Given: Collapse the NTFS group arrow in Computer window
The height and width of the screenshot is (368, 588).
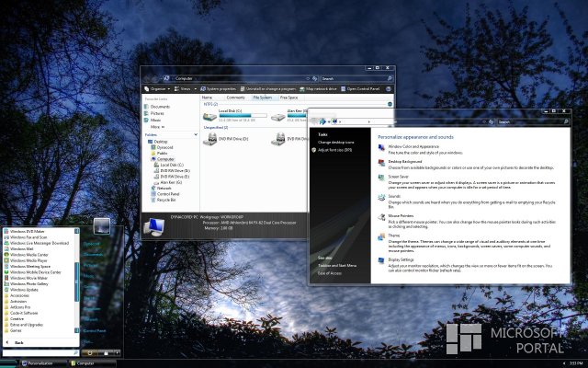Looking at the screenshot, I should click(x=390, y=104).
